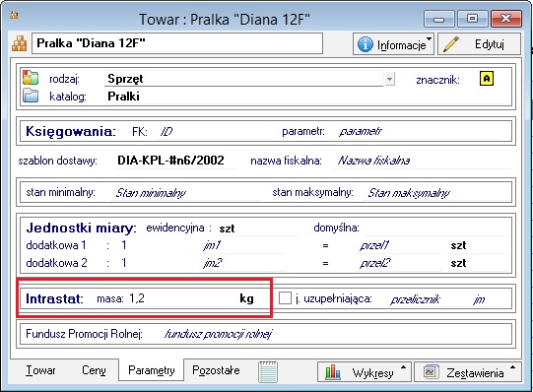Image resolution: width=533 pixels, height=392 pixels.
Task: Click the Stan minimalny field
Action: coord(187,193)
